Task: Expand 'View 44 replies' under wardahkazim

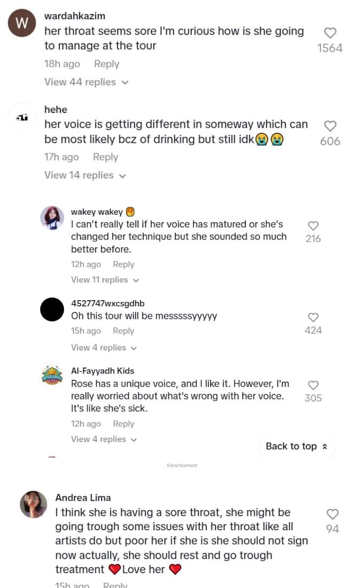Action: [x=86, y=82]
